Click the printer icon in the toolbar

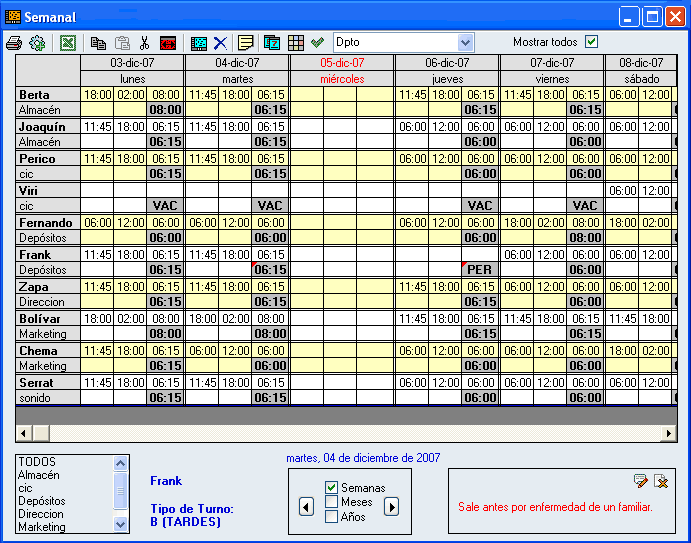[x=14, y=43]
